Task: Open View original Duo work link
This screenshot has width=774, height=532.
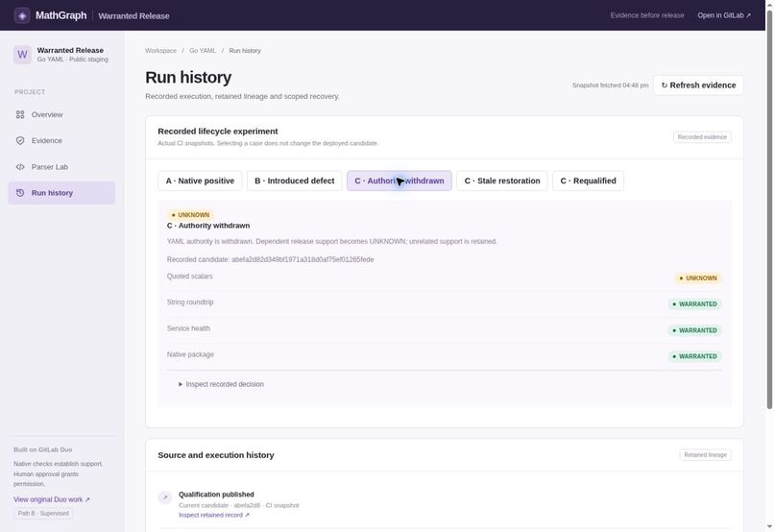Action: [x=52, y=499]
